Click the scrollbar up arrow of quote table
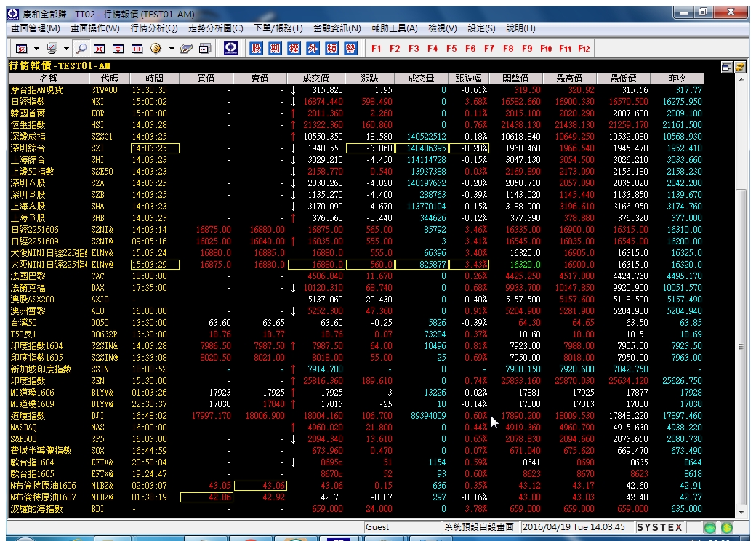This screenshot has width=756, height=541. pyautogui.click(x=741, y=79)
